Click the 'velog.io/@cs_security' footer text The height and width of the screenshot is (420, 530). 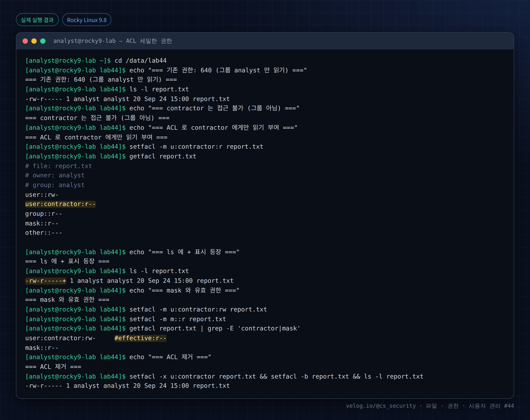click(x=381, y=406)
